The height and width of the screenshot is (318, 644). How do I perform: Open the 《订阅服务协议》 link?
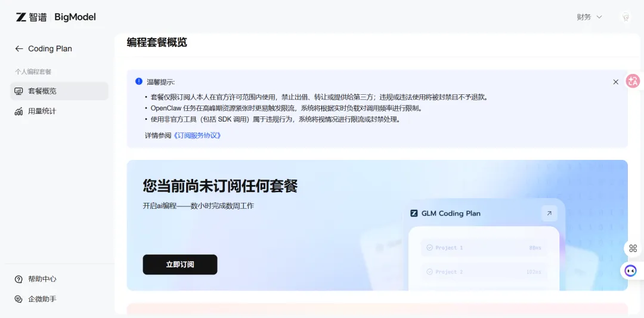coord(197,135)
